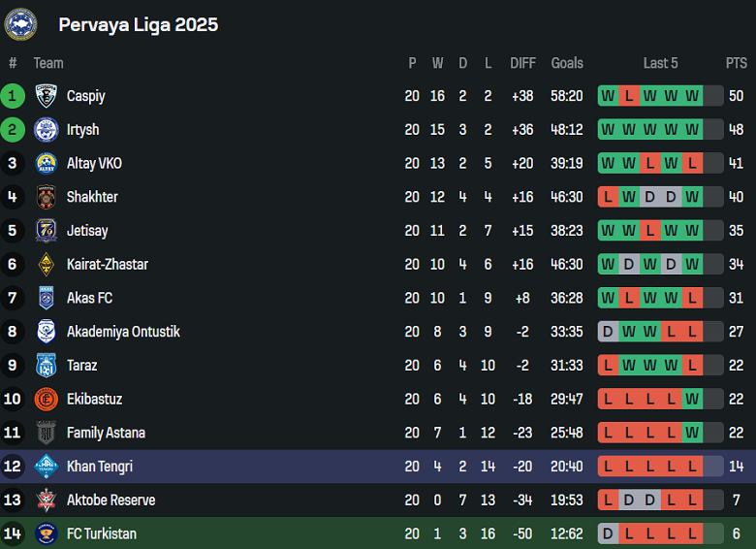Click the Pervaya Liga 2025 title

(x=138, y=24)
